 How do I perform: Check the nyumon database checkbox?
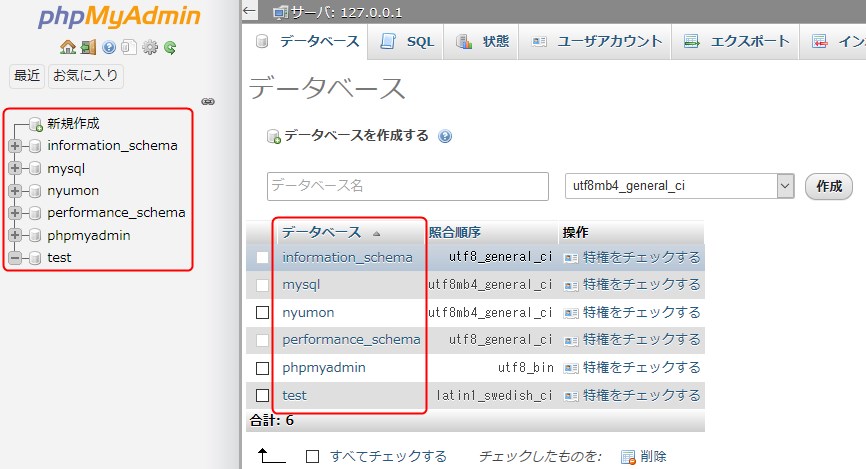pos(263,313)
